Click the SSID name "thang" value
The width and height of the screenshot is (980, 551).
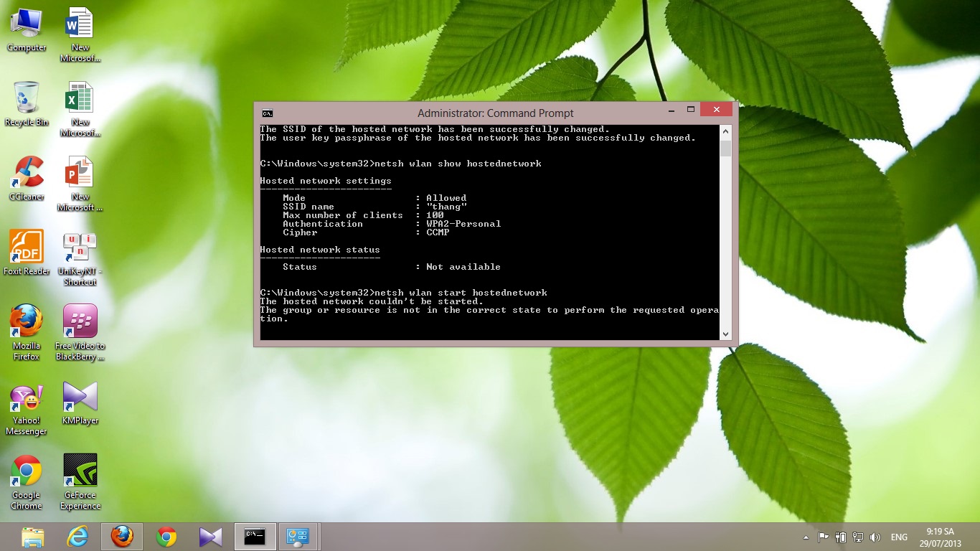tap(446, 207)
